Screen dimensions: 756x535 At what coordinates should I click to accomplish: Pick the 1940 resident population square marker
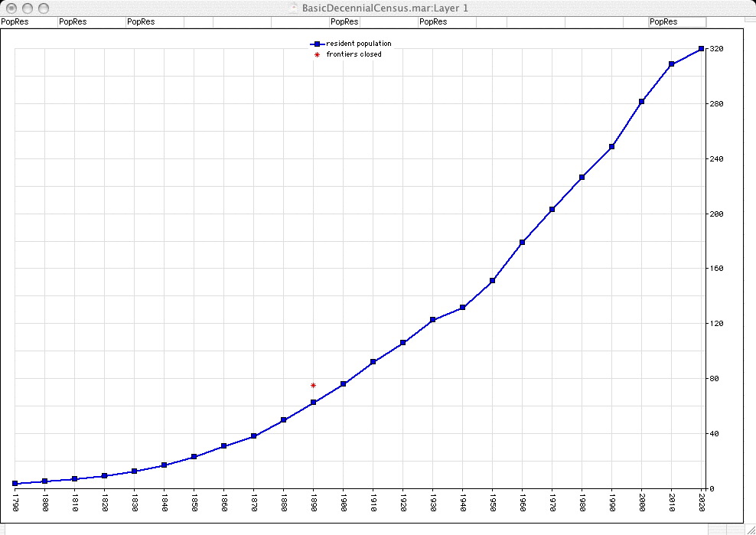462,308
